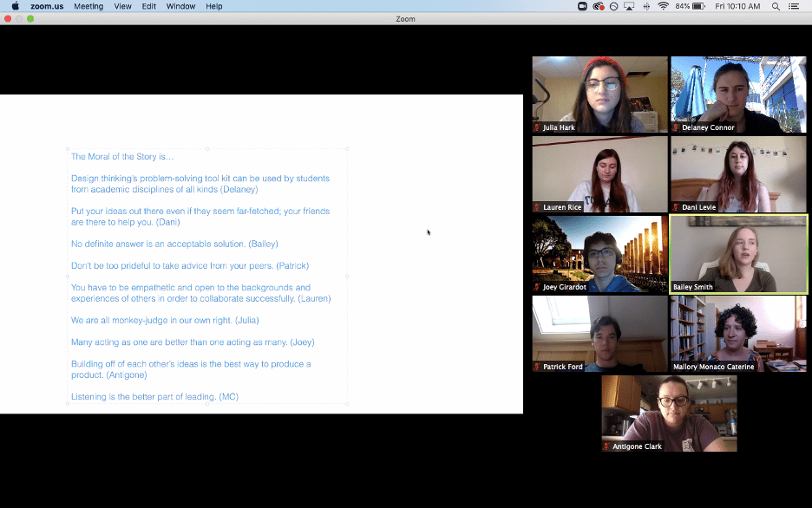The height and width of the screenshot is (508, 812).
Task: Open Spotlight search magnifying glass
Action: [x=775, y=6]
